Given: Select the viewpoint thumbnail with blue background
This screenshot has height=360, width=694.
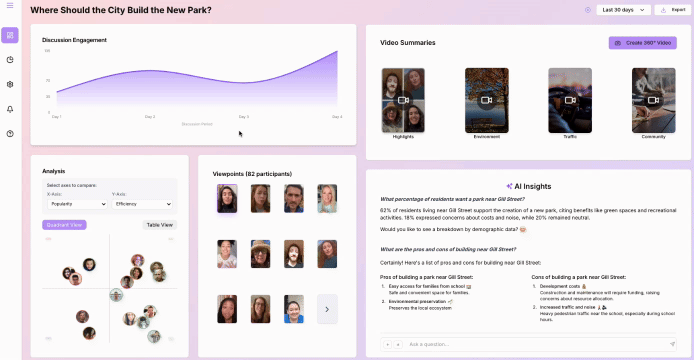Looking at the screenshot, I should click(294, 309).
